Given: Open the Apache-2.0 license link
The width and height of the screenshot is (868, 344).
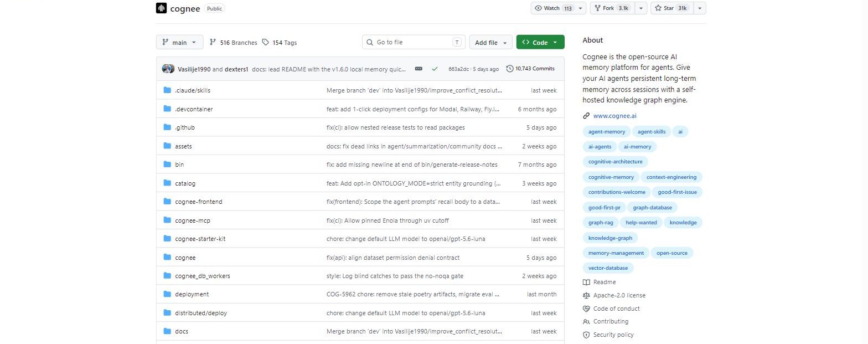Looking at the screenshot, I should 619,296.
